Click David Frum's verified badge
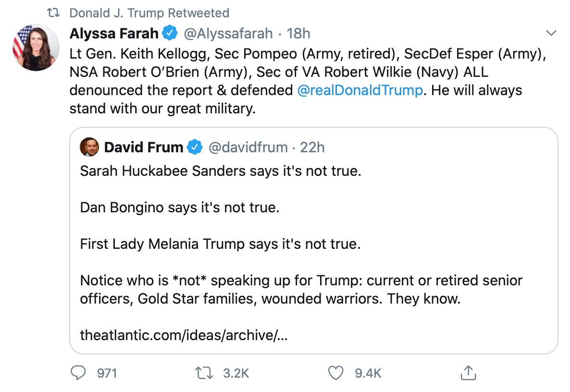 pyautogui.click(x=194, y=147)
